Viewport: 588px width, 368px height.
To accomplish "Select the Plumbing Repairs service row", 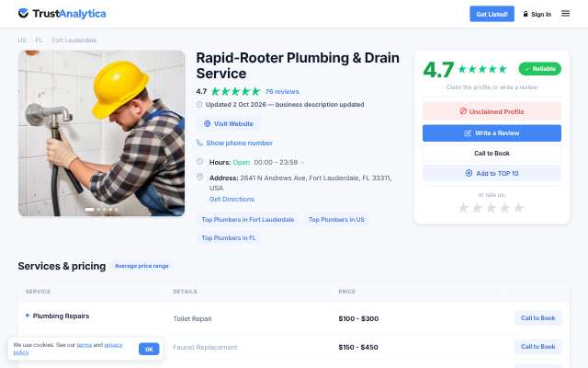I will click(61, 316).
